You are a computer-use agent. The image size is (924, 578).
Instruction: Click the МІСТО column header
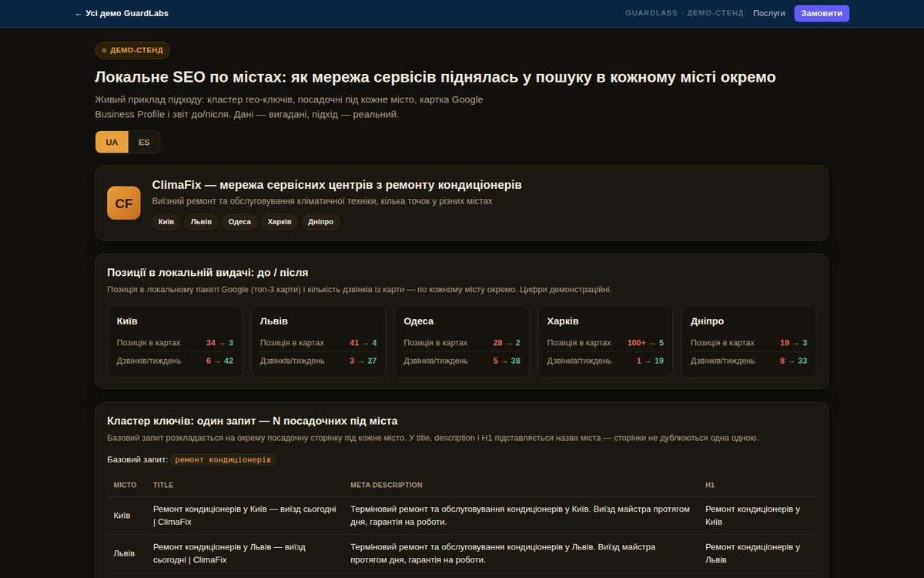pos(125,485)
